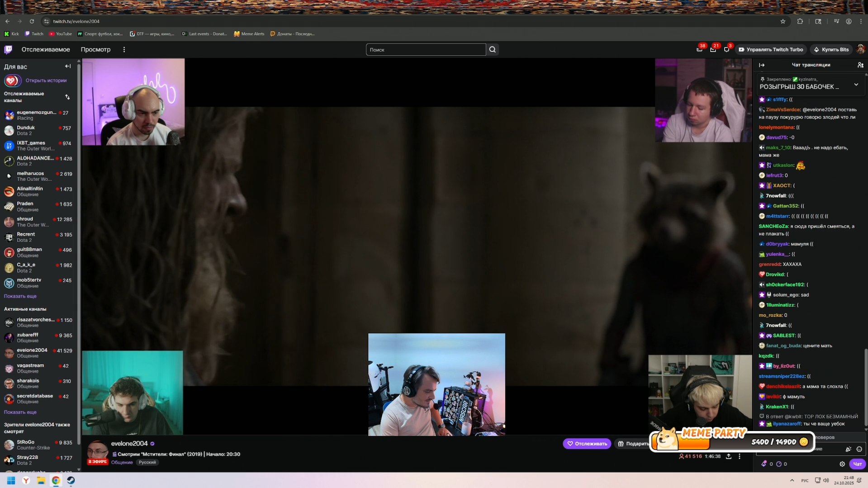Click the Общение category link under stream title

[x=122, y=462]
